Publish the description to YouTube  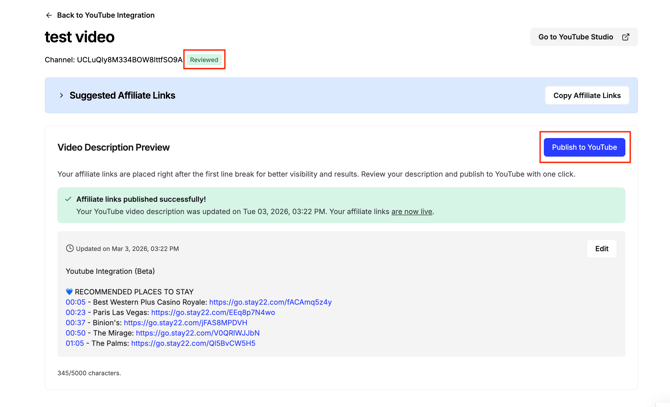tap(584, 147)
